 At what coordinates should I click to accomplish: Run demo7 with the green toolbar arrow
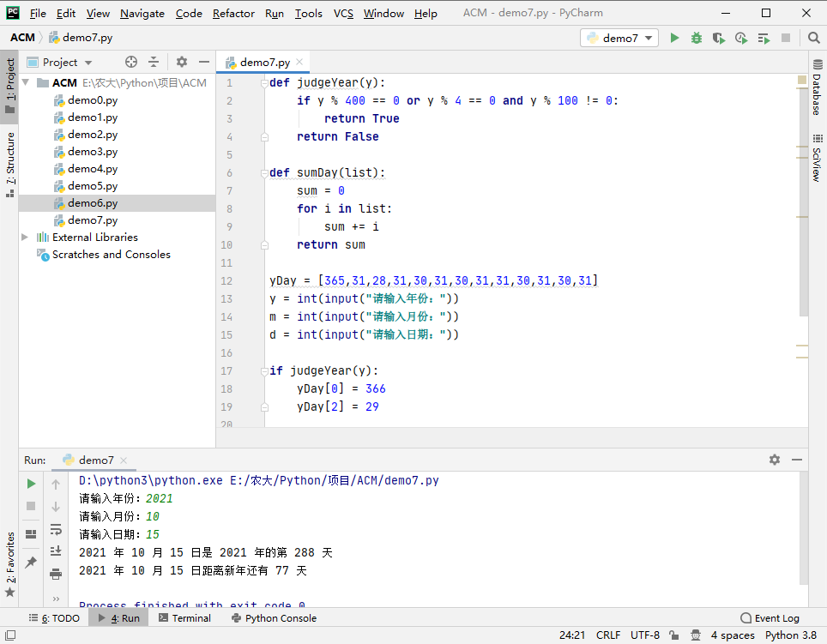click(674, 38)
